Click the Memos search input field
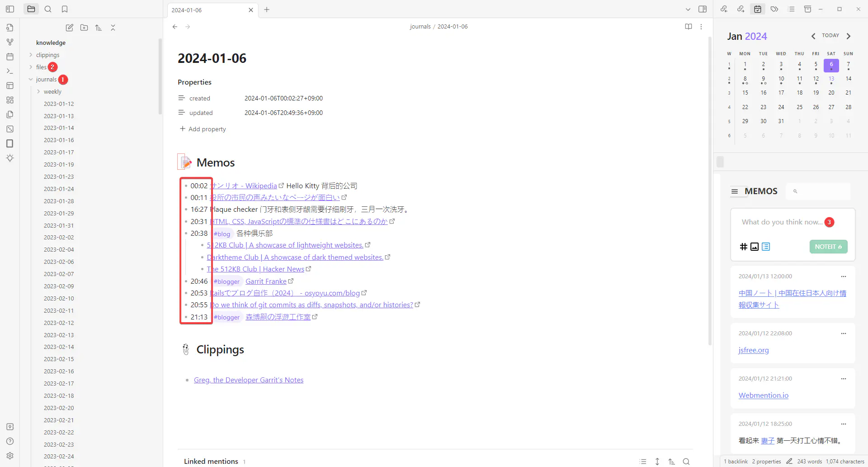 [x=822, y=191]
